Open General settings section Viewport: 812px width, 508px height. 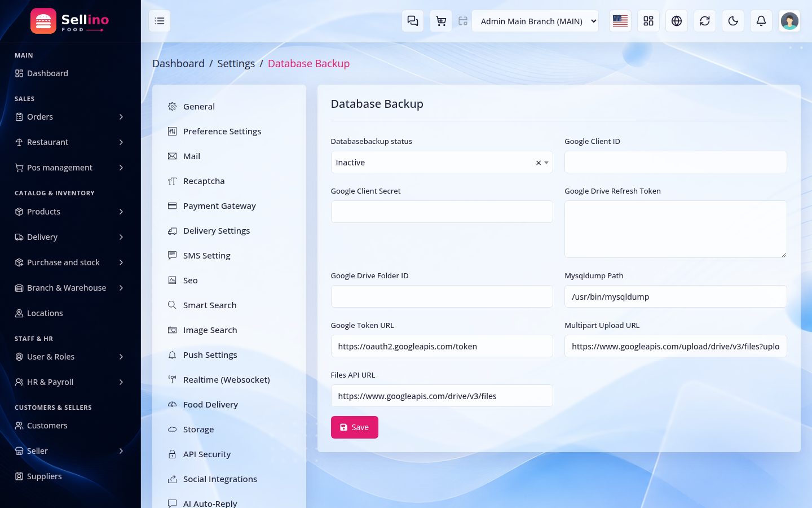click(229, 107)
